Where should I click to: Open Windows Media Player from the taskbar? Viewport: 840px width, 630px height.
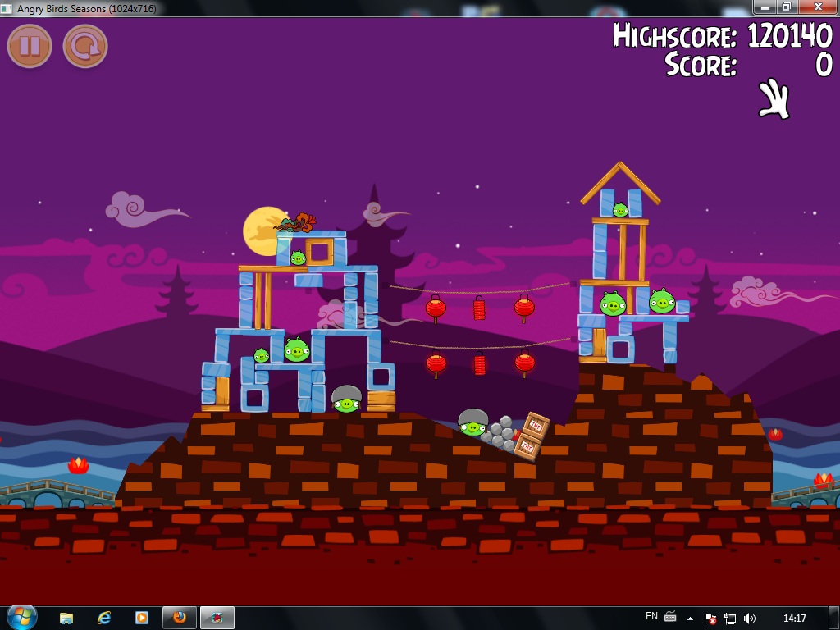141,618
